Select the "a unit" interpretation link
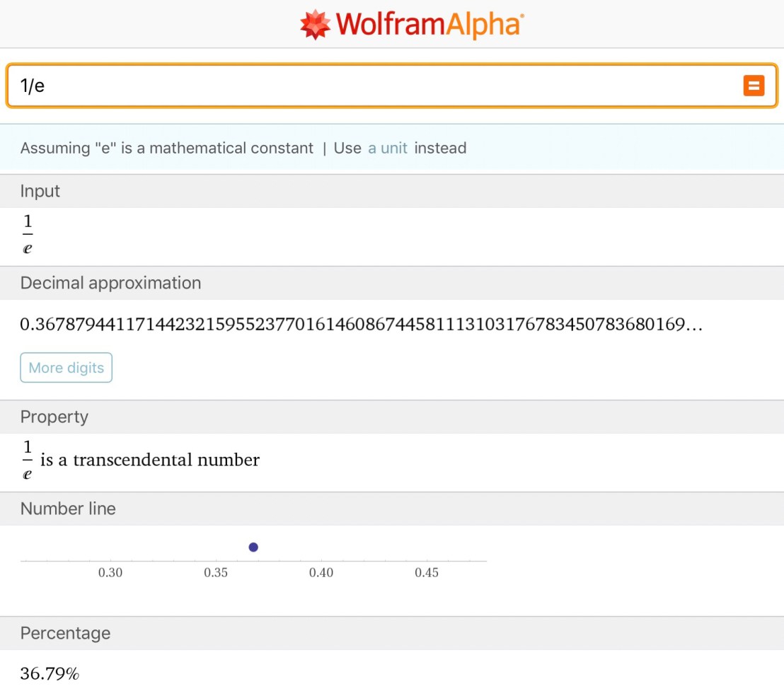Image resolution: width=784 pixels, height=691 pixels. pos(387,149)
